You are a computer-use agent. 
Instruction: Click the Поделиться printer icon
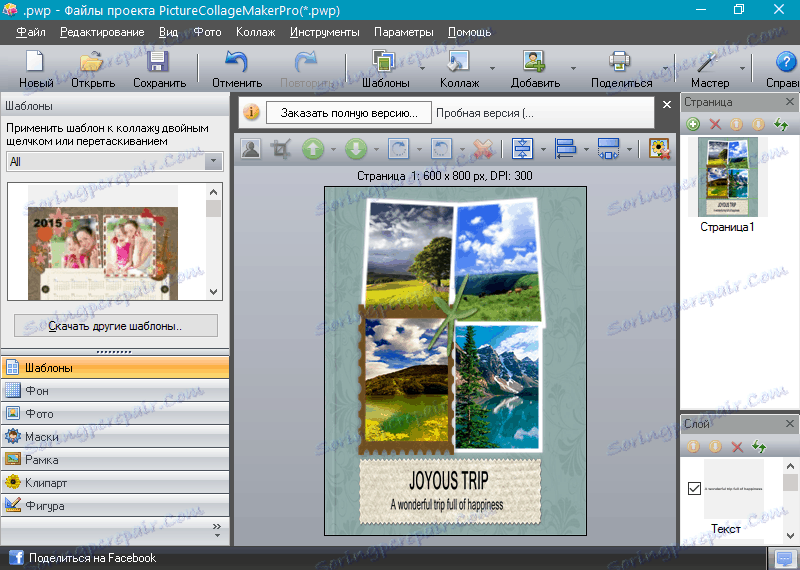(x=620, y=61)
